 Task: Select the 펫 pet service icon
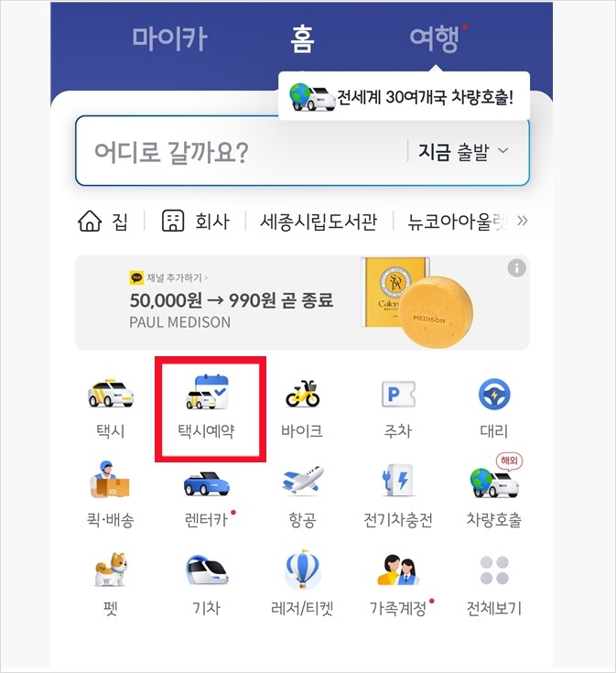111,584
